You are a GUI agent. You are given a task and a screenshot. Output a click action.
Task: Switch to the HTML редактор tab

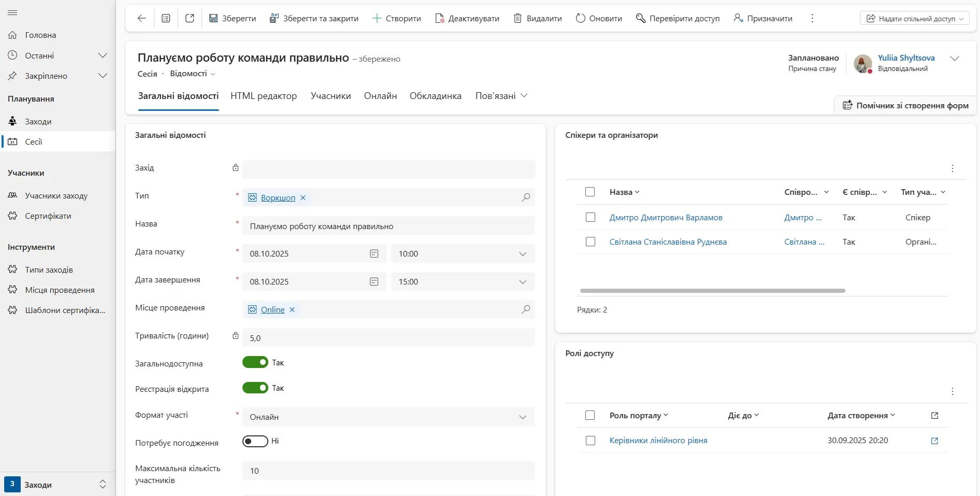coord(264,96)
